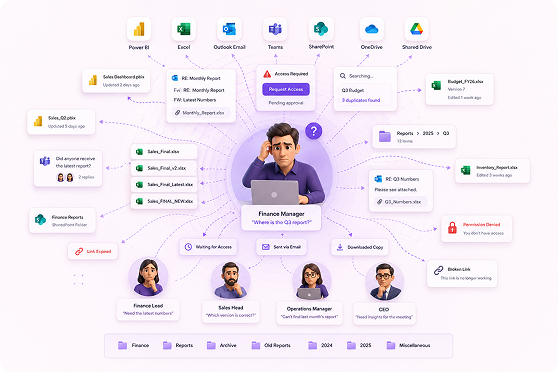Click the purple question mark bubble
558x372 pixels.
(x=314, y=131)
